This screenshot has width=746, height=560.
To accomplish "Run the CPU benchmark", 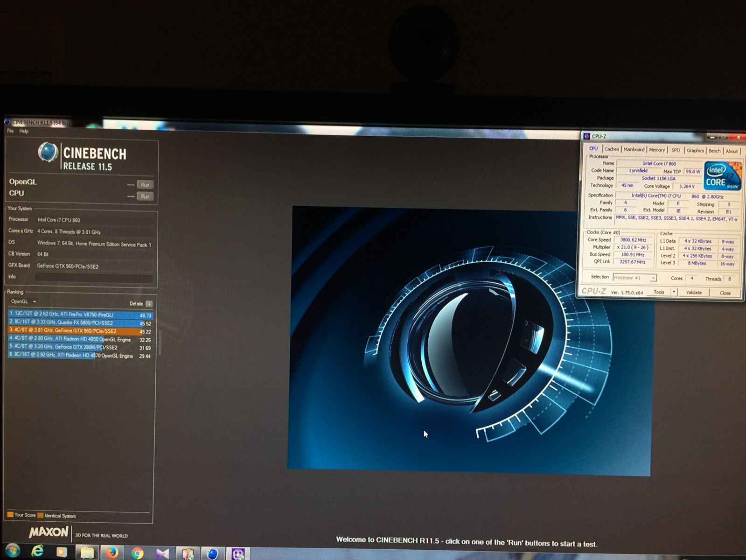I will 145,196.
